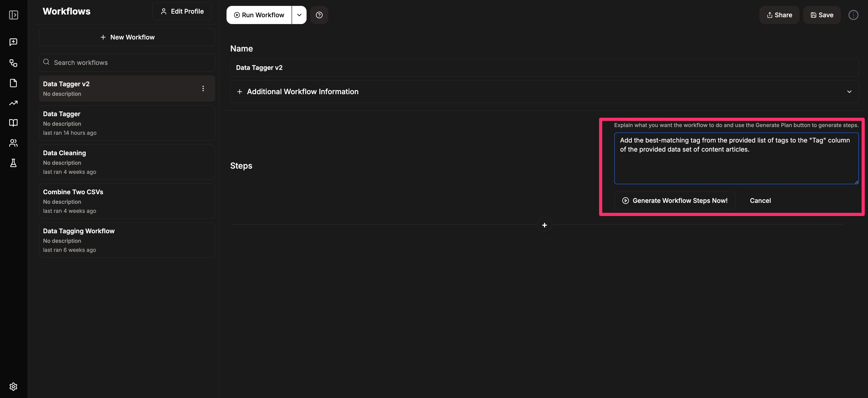Open Run Workflow dropdown arrow
Screen dimensions: 868x398
point(299,15)
